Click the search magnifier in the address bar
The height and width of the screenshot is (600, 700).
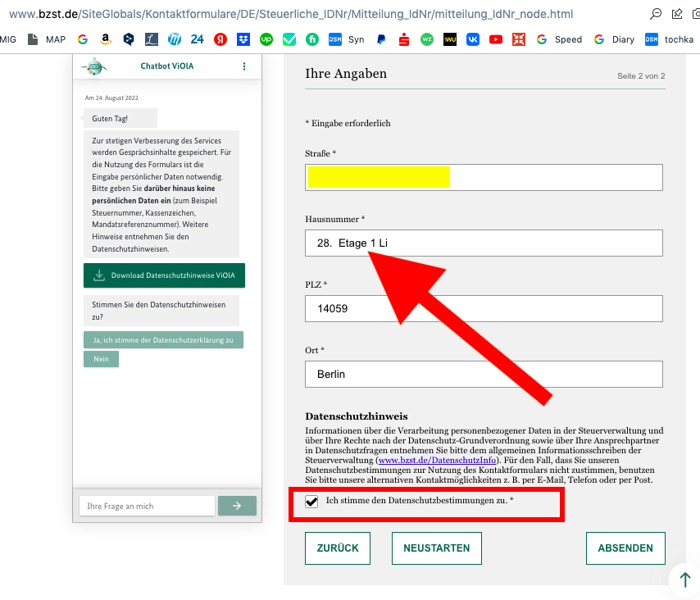tap(656, 14)
